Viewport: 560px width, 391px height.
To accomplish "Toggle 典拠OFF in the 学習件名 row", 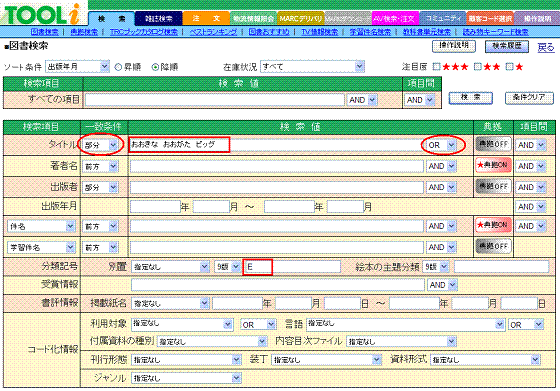I will click(493, 246).
